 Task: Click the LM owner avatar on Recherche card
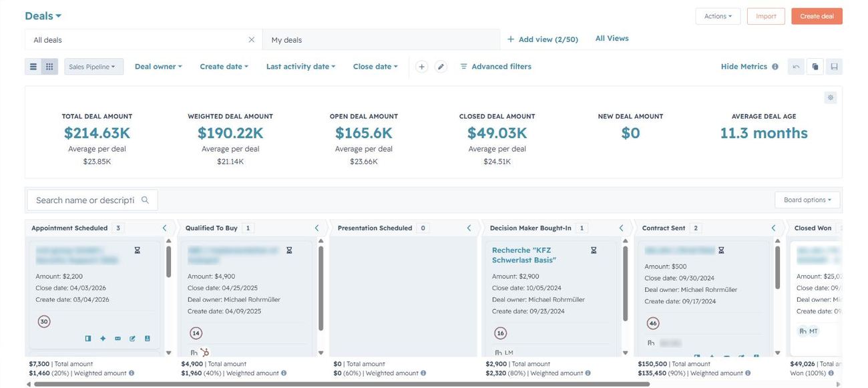pos(509,353)
